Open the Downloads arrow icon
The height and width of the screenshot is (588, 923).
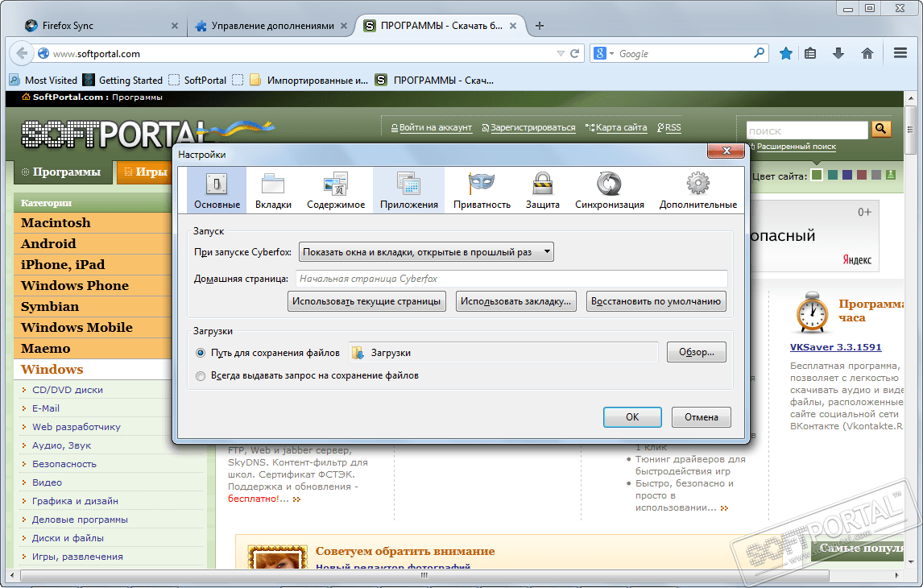pyautogui.click(x=838, y=53)
